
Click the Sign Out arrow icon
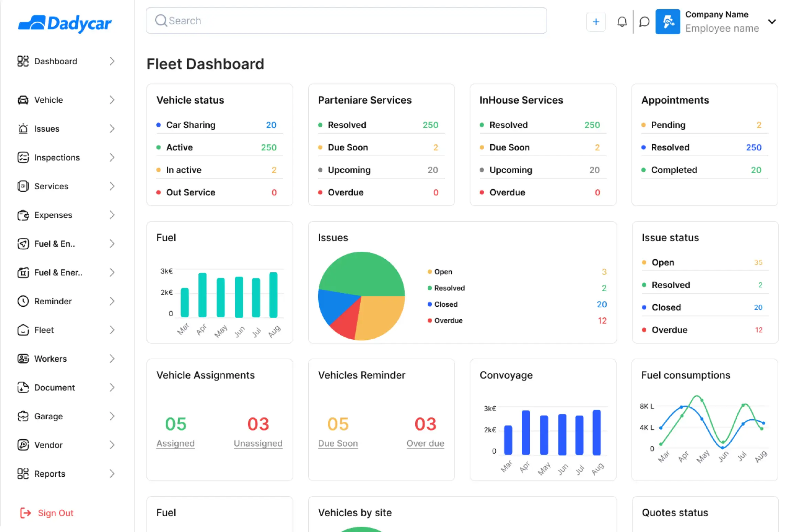coord(25,513)
